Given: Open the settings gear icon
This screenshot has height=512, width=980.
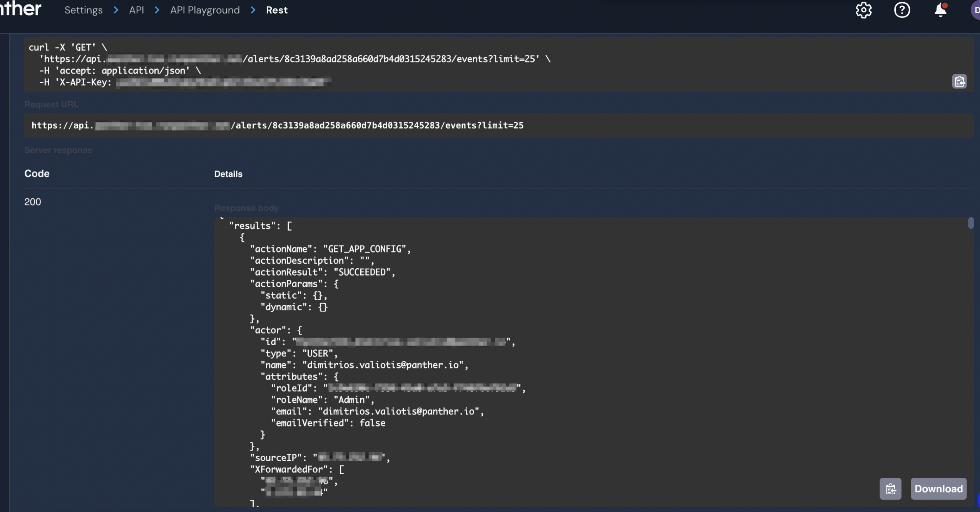Looking at the screenshot, I should click(863, 10).
